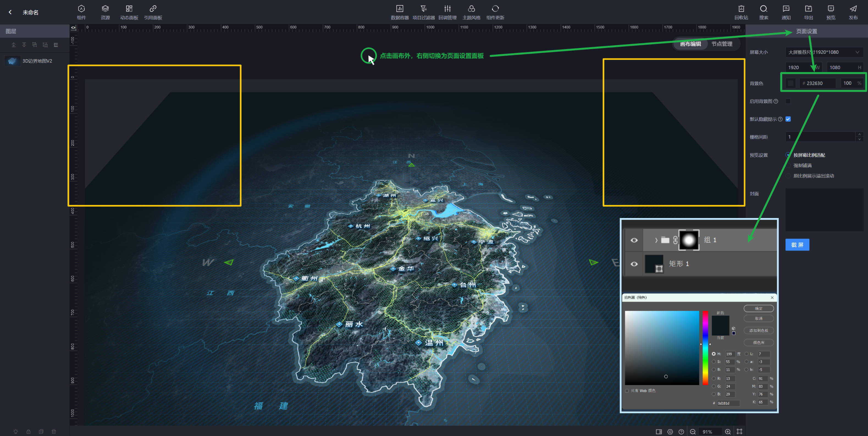Viewport: 868px width, 436px height.
Task: Click zoom out magnifier in status bar
Action: coord(692,432)
